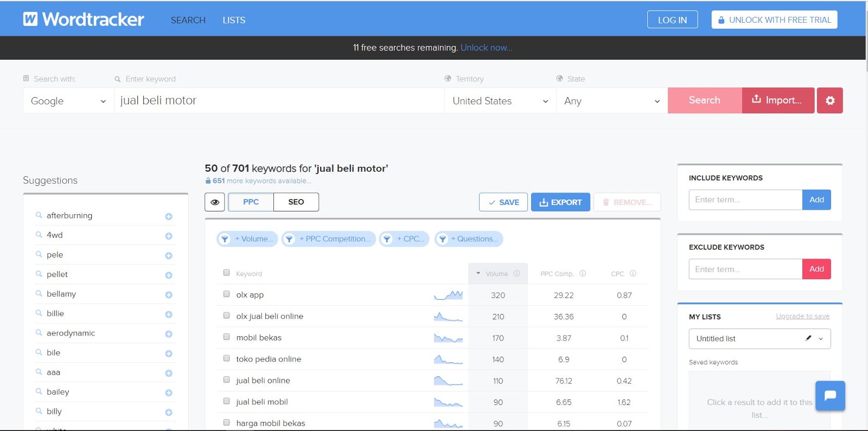Open the LISTS nav item
Viewport: 868px width, 431px height.
coord(234,20)
